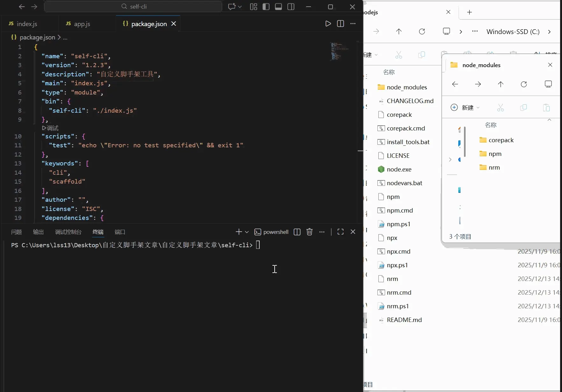The height and width of the screenshot is (392, 562).
Task: Kill the terminal with trash icon
Action: click(x=309, y=232)
